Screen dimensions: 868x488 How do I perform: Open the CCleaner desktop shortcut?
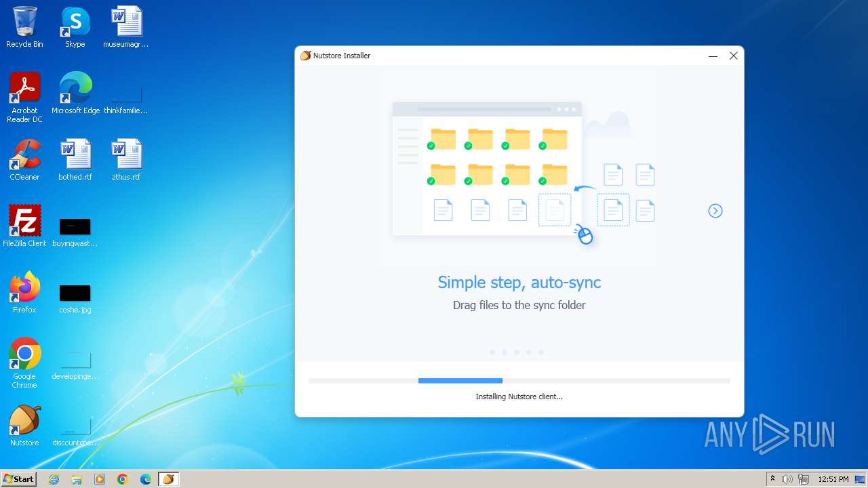point(24,160)
